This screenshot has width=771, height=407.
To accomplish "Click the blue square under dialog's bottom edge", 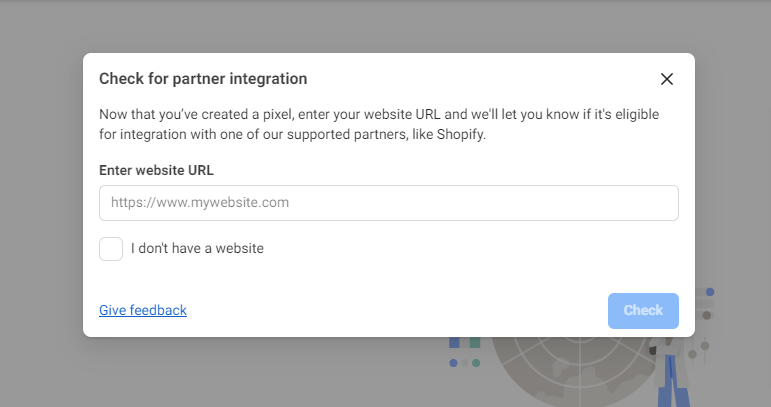I will click(454, 343).
